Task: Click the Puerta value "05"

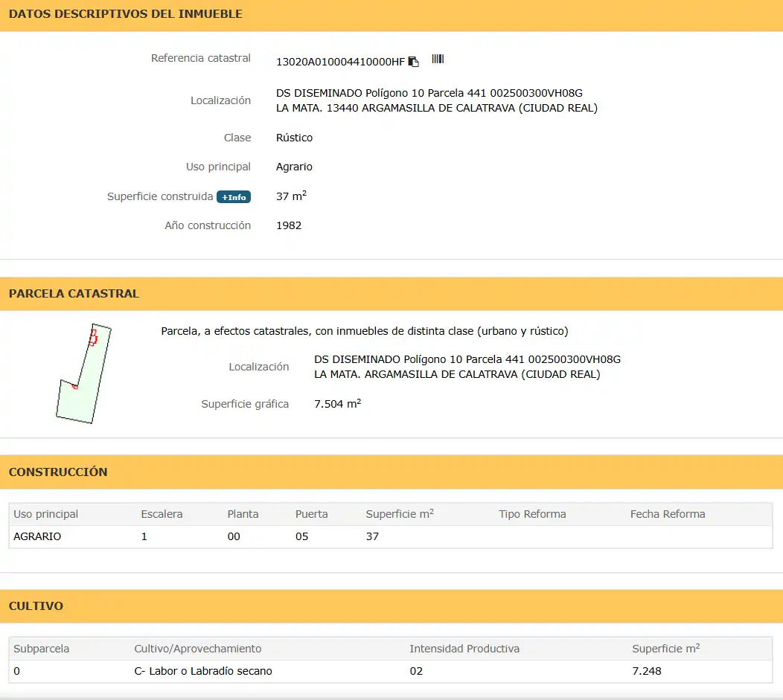Action: point(301,536)
